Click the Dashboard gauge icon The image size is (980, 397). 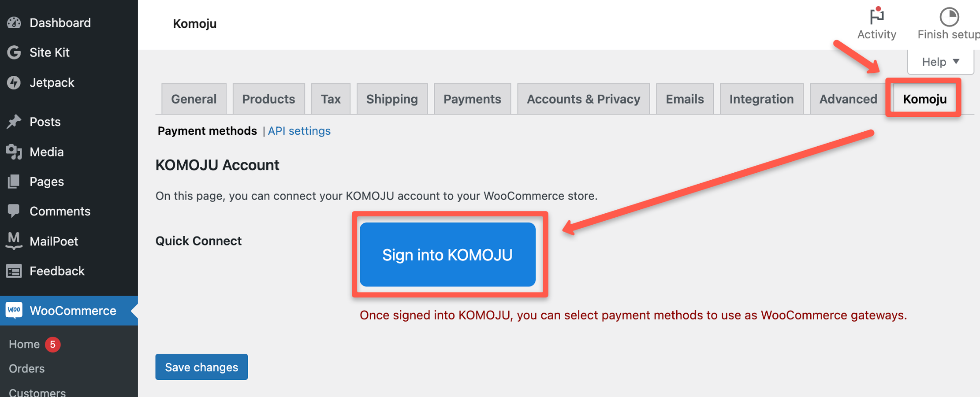pos(14,22)
